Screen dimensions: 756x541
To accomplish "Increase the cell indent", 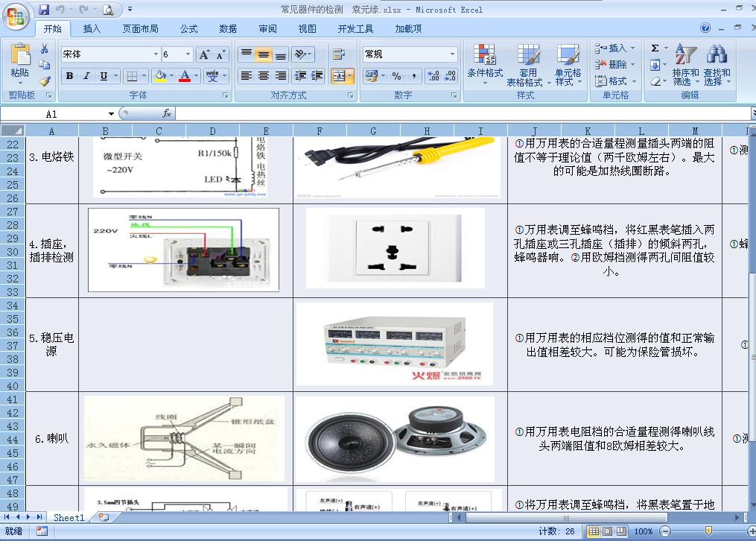I will click(x=317, y=76).
